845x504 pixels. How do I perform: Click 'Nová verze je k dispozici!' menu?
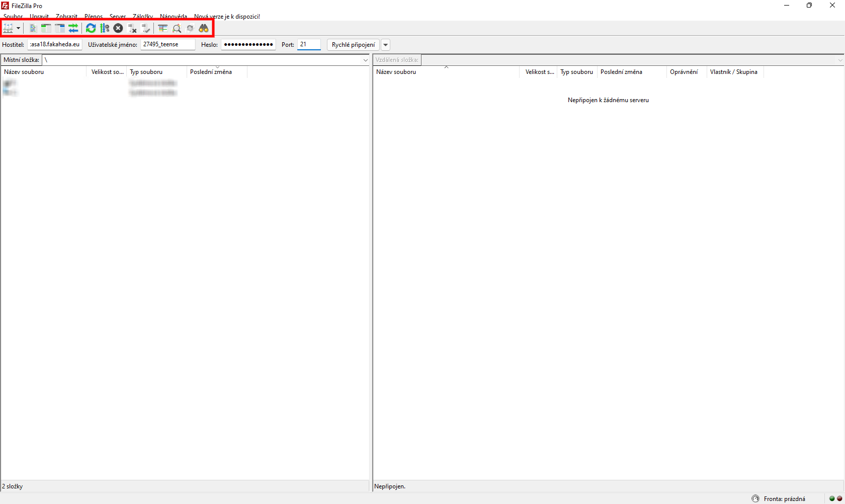pyautogui.click(x=227, y=17)
